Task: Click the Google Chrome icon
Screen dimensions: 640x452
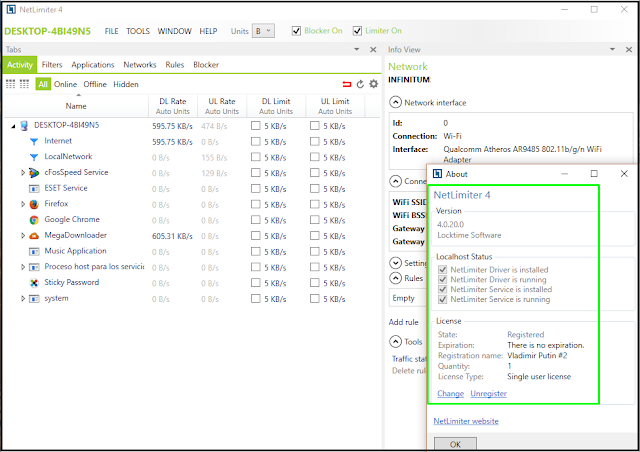Action: 34,220
